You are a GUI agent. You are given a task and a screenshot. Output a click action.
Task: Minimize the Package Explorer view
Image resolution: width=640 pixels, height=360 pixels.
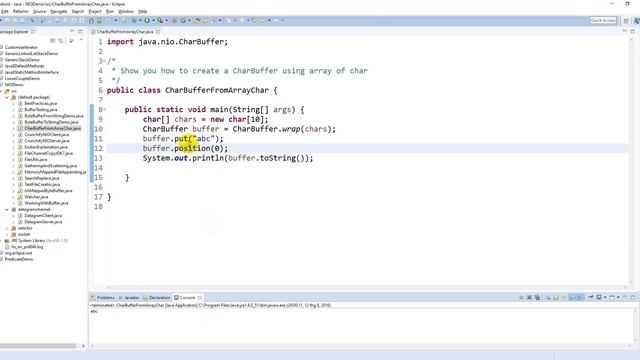(72, 31)
